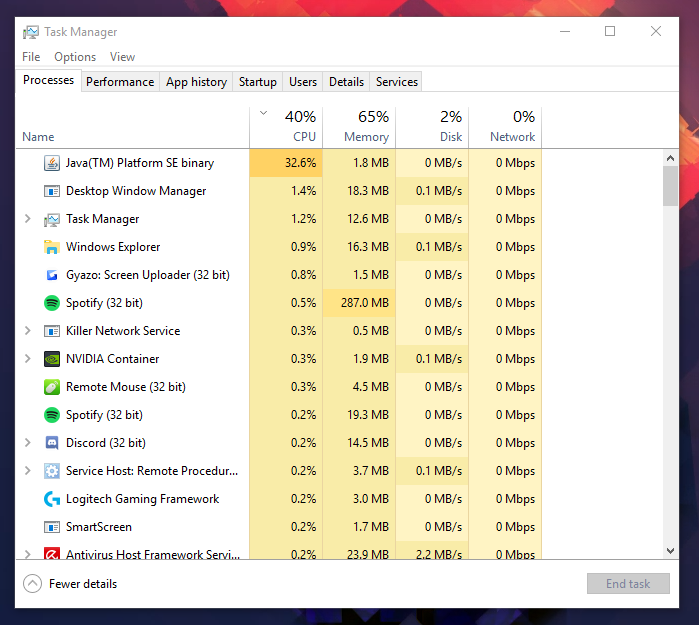Image resolution: width=699 pixels, height=625 pixels.
Task: Switch to the Details tab
Action: pyautogui.click(x=346, y=82)
